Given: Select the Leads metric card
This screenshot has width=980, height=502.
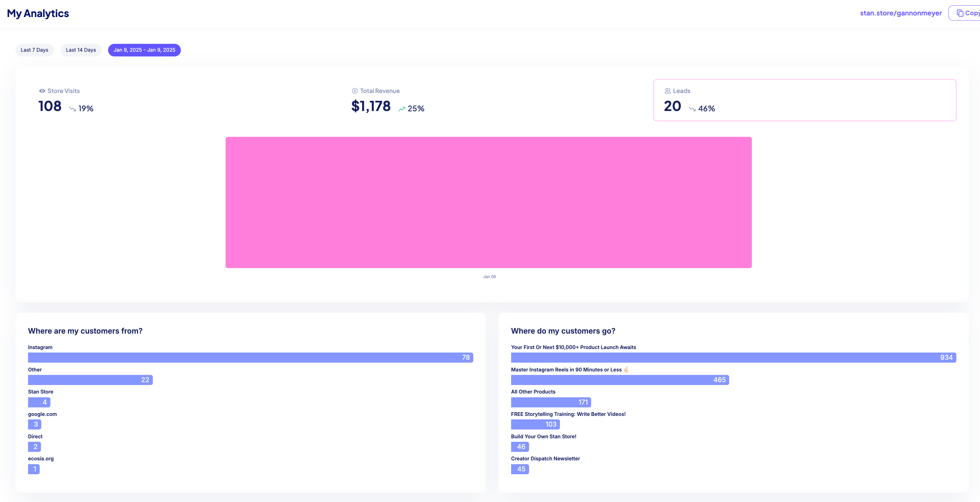Looking at the screenshot, I should [804, 100].
